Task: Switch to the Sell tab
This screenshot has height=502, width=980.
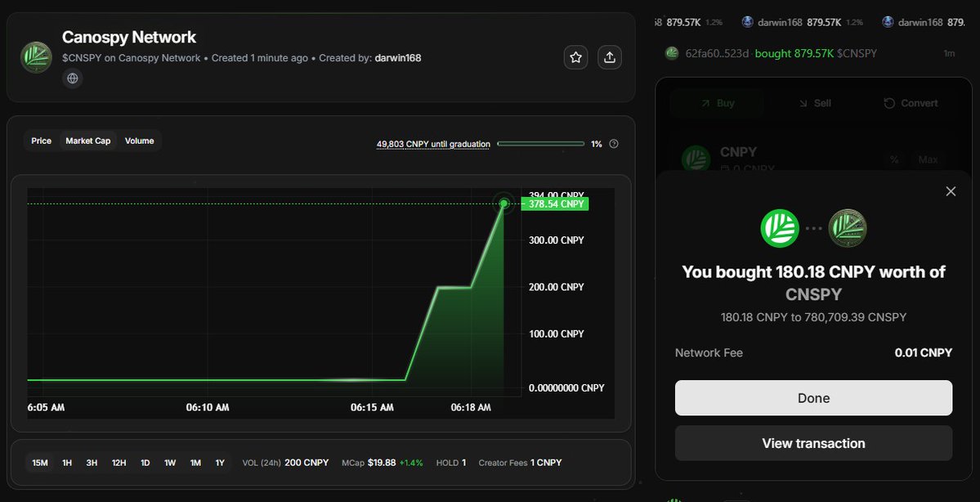Action: [x=815, y=103]
